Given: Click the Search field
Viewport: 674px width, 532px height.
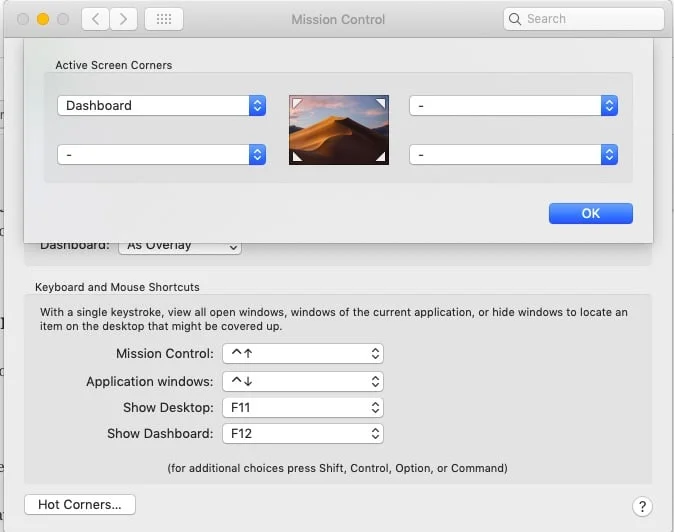Looking at the screenshot, I should pos(583,19).
